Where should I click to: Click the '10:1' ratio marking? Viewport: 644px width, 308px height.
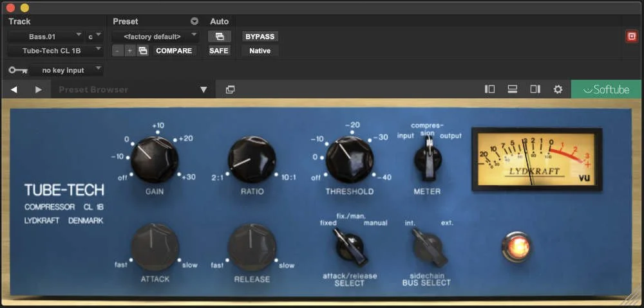[x=289, y=177]
